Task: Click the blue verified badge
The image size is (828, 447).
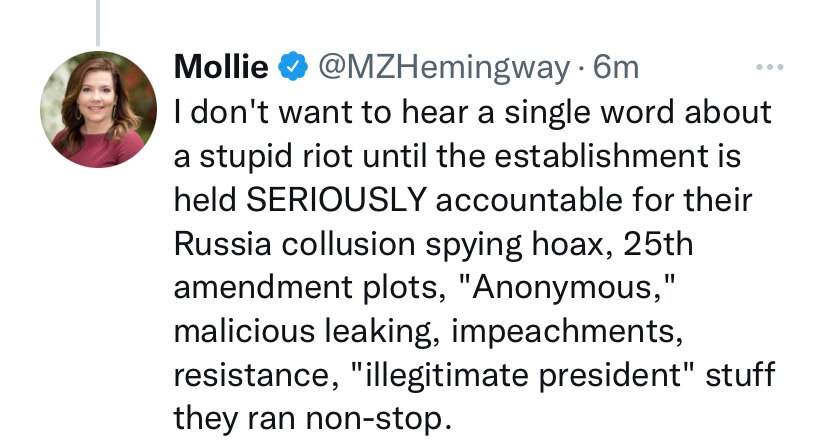Action: click(x=292, y=68)
